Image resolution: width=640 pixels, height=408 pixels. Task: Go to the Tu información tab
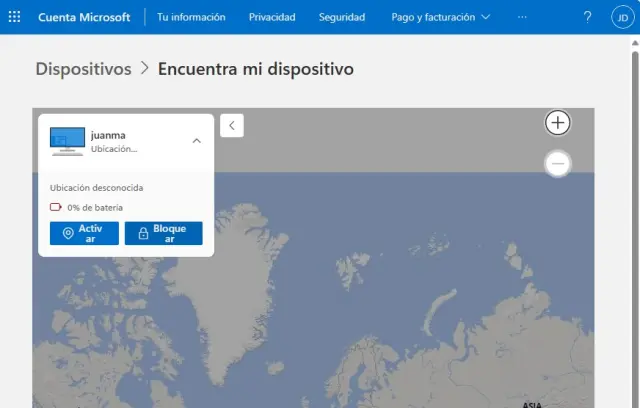[x=191, y=17]
